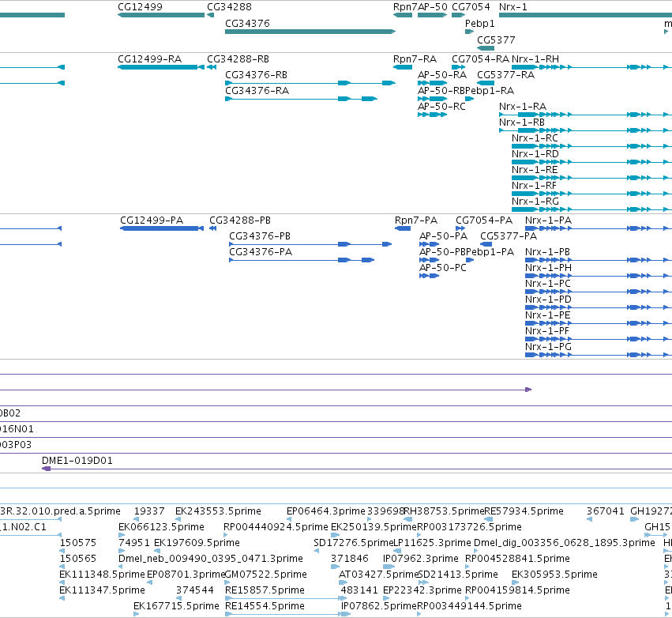Image resolution: width=672 pixels, height=618 pixels.
Task: Click the Nrx-1-PG protein label
Action: (548, 346)
